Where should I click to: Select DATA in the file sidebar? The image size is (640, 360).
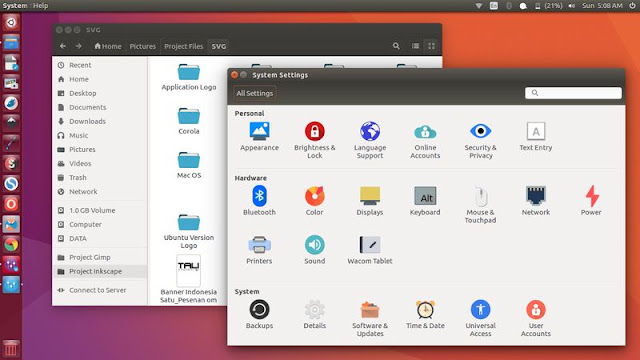click(100, 238)
